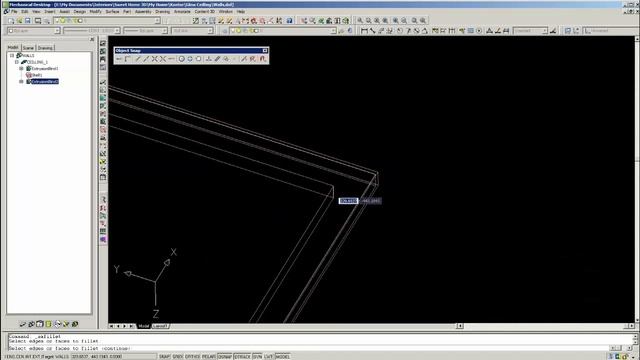Click the Zoom Window icon
The height and width of the screenshot is (360, 640).
360,20
